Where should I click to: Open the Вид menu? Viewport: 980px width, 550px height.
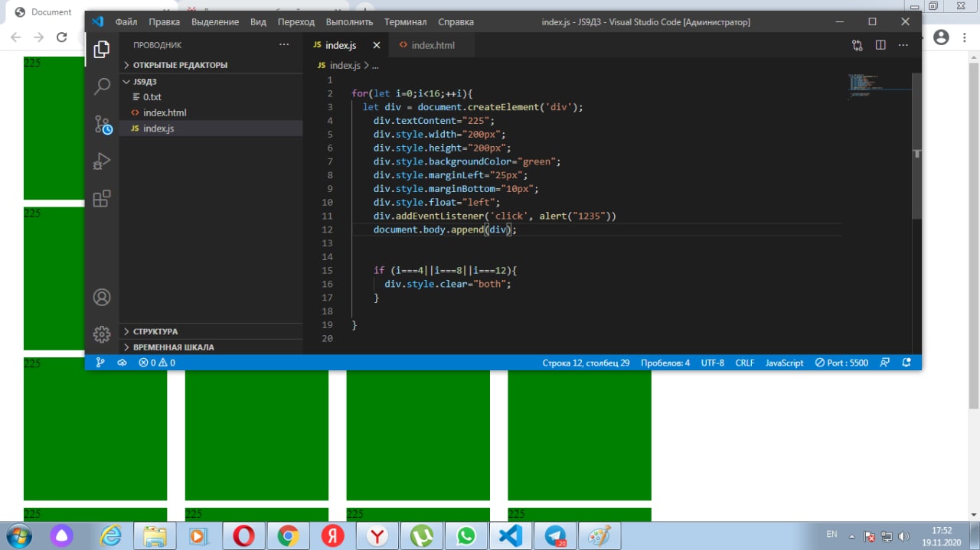point(258,22)
